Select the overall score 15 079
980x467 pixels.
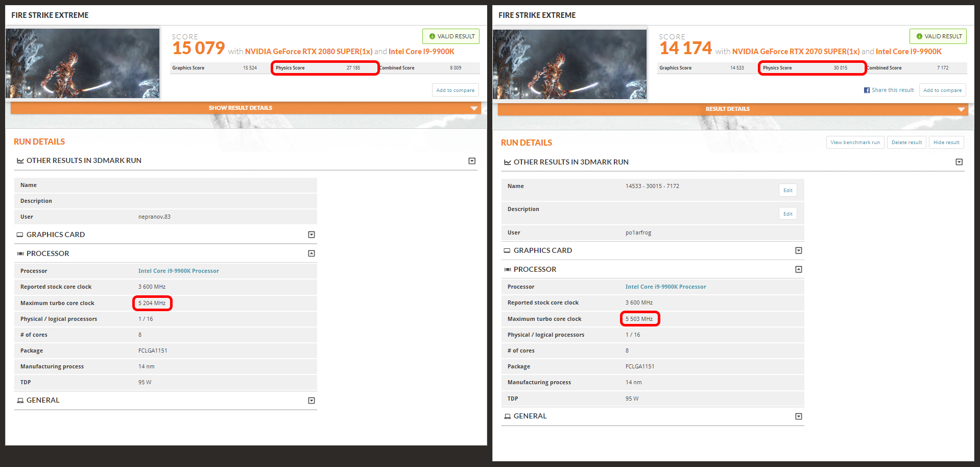pos(199,48)
